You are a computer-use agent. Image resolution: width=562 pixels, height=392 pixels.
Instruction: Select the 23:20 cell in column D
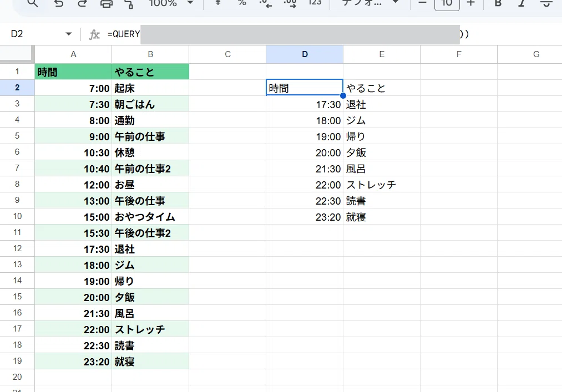(x=305, y=216)
